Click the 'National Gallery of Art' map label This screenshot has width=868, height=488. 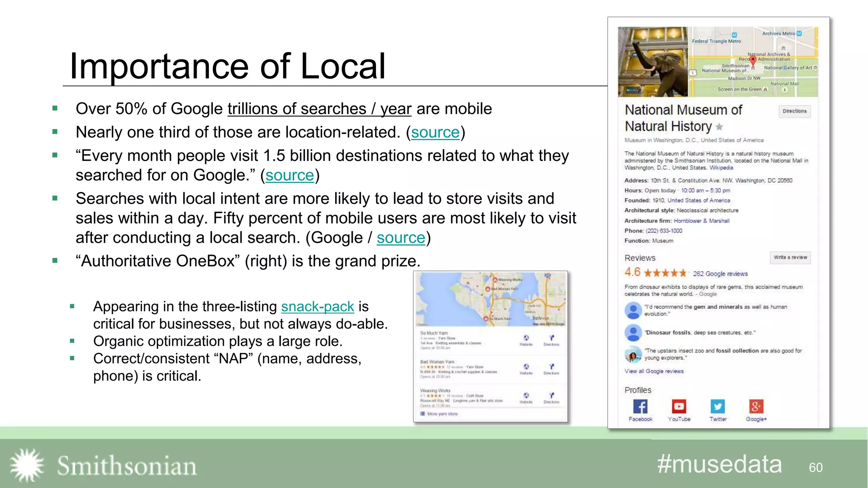click(x=788, y=68)
